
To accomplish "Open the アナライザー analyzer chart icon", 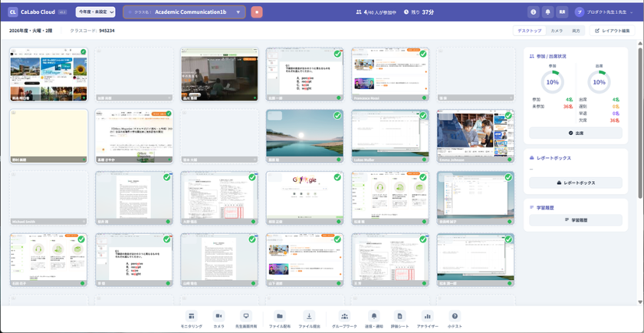I will [x=428, y=316].
